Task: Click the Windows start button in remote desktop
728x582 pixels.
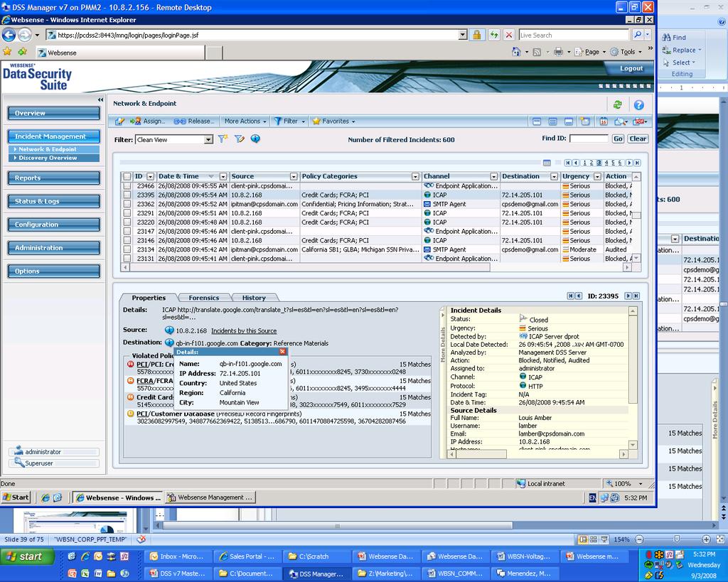Action: (16, 497)
